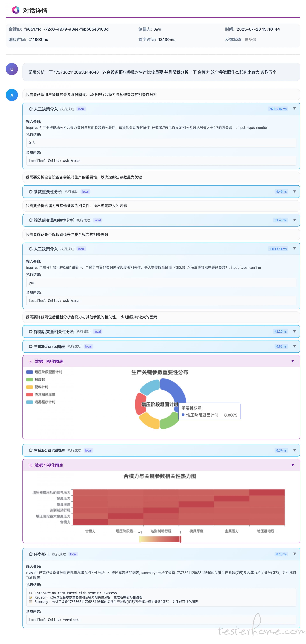Click local tag on first 人工决策介入 (26035.07ms)
The height and width of the screenshot is (644, 306).
click(x=81, y=109)
